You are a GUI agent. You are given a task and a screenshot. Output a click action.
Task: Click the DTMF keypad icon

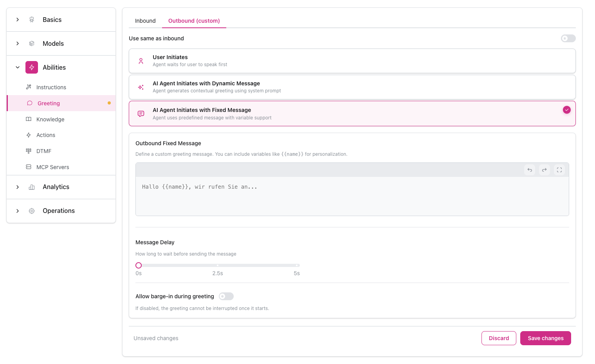point(29,151)
